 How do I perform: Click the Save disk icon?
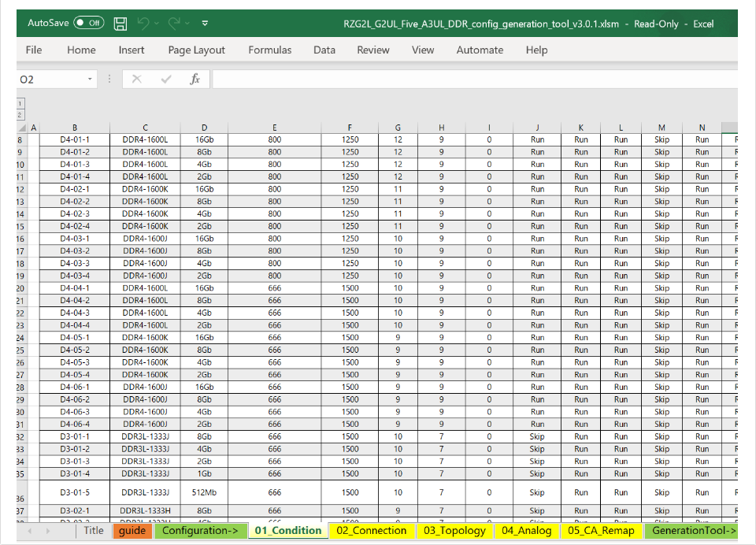pos(120,23)
